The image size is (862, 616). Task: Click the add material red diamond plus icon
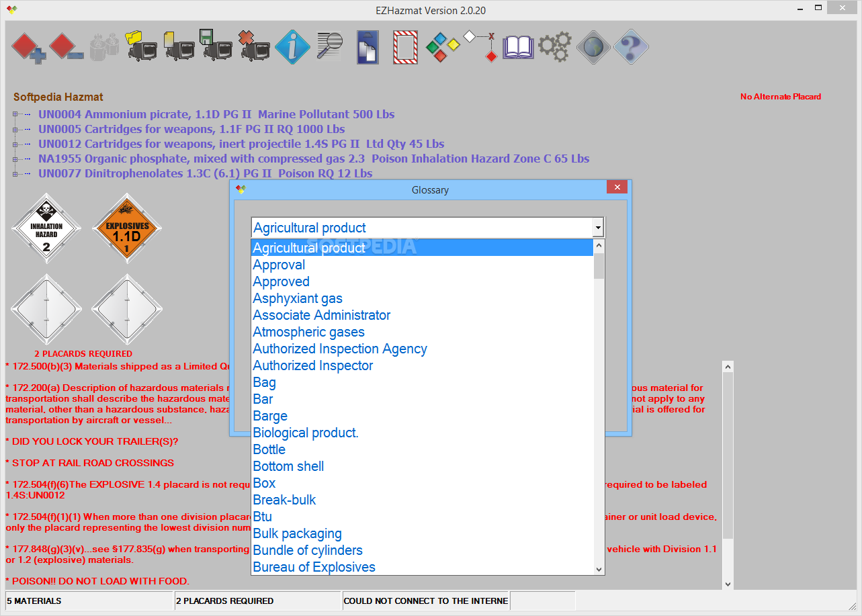29,48
